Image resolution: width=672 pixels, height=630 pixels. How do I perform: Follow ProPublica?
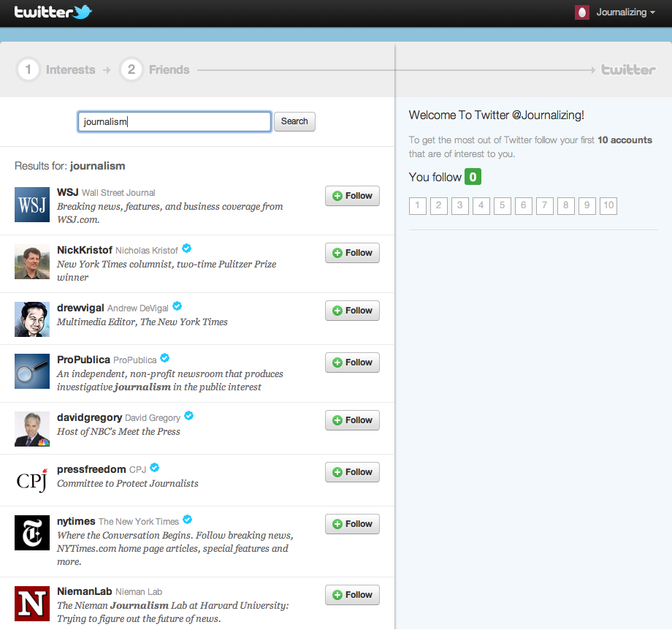tap(352, 363)
